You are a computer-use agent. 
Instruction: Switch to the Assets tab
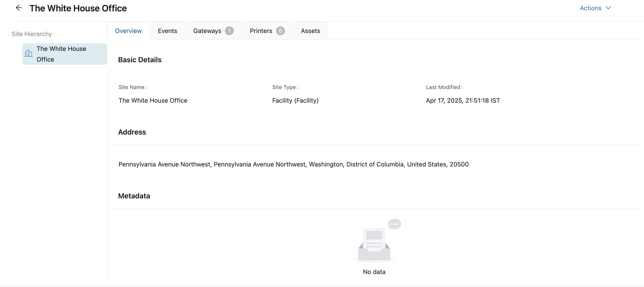(310, 31)
